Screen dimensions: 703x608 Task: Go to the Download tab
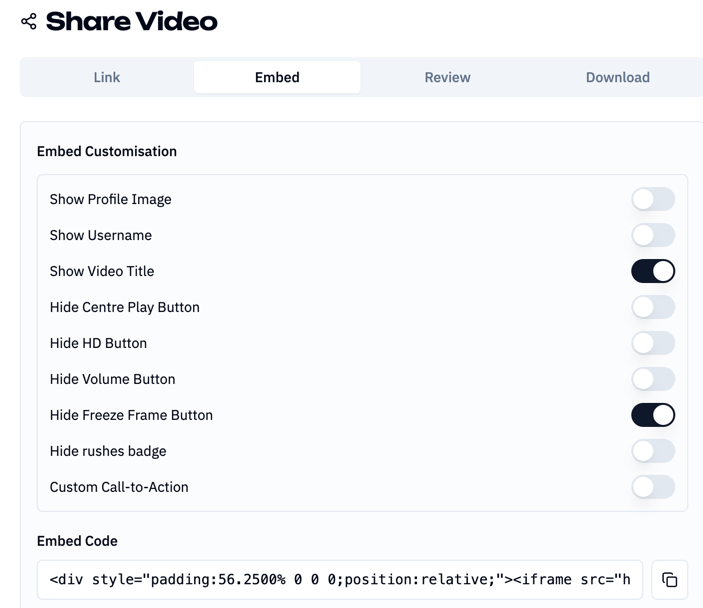[x=617, y=77]
